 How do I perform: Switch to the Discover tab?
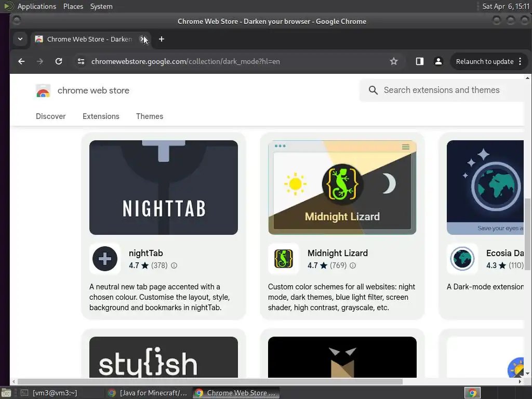click(50, 116)
